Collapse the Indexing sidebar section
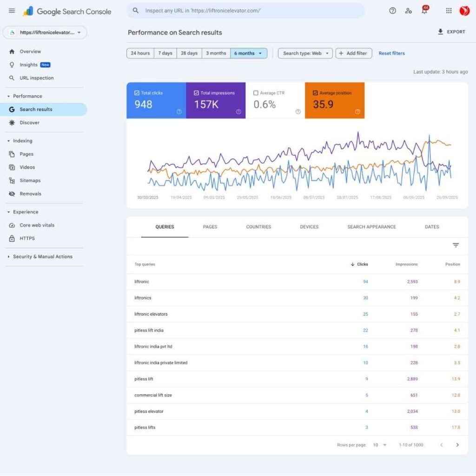 (x=9, y=141)
